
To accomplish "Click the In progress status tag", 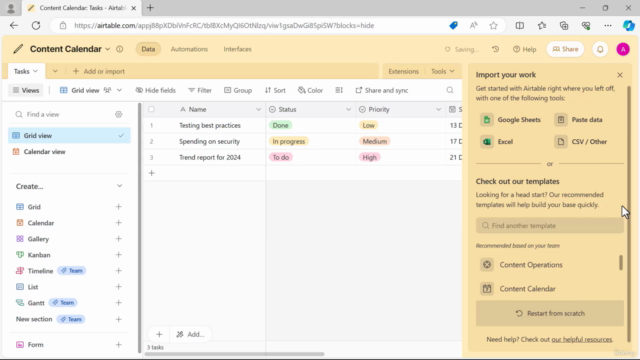I will click(289, 141).
